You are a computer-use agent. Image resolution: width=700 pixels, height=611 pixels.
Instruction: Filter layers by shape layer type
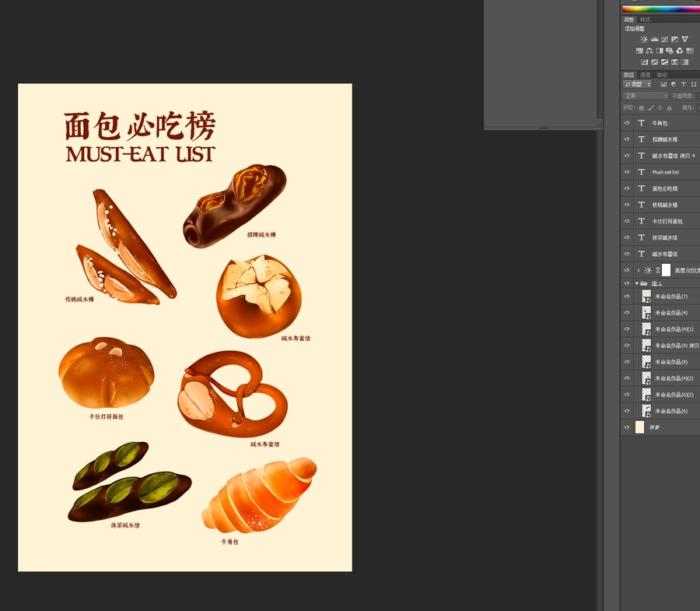pyautogui.click(x=693, y=84)
